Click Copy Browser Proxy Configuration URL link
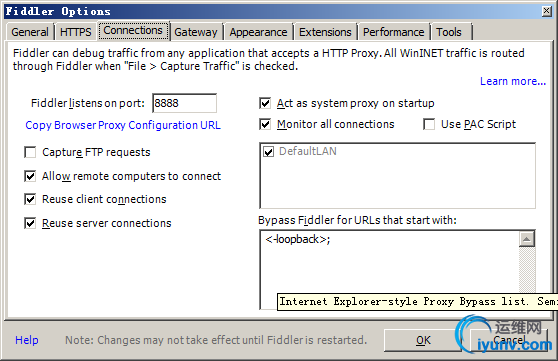The height and width of the screenshot is (361, 558). 123,125
